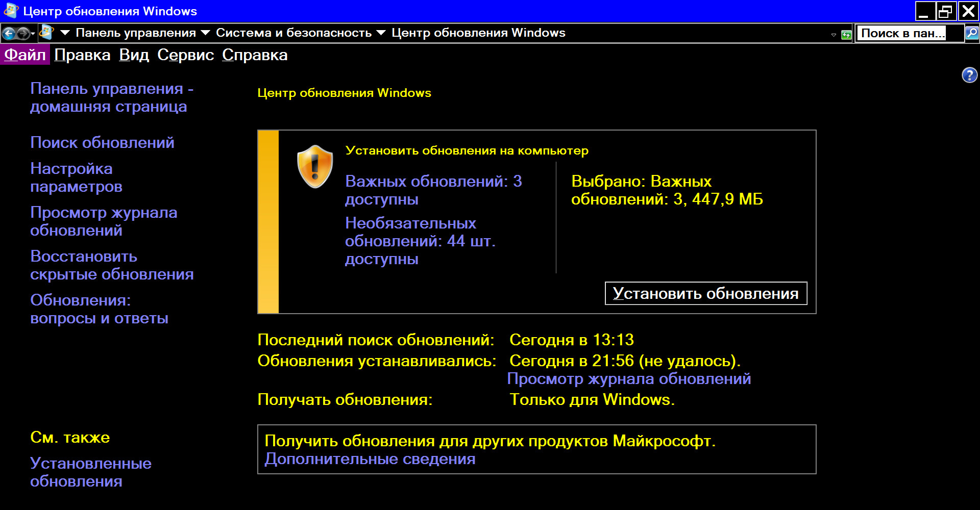
Task: Click 'Получить обновления для других продуктов Майкрософт.' text
Action: [x=490, y=441]
